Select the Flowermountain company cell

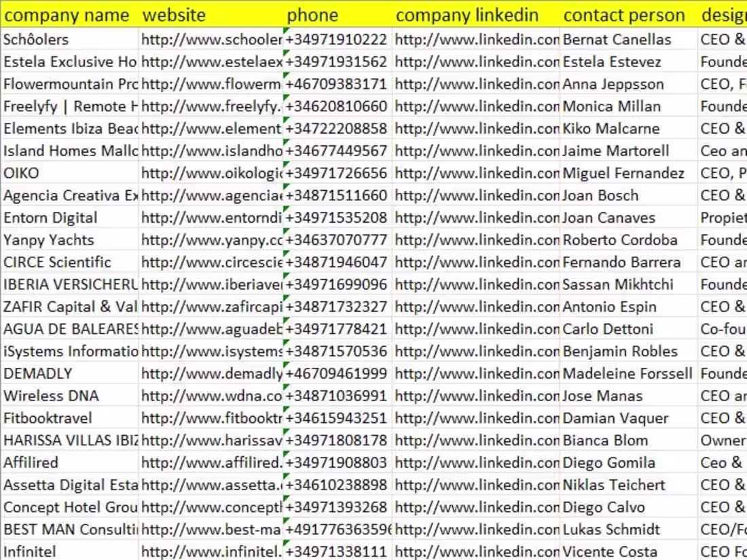click(x=70, y=83)
